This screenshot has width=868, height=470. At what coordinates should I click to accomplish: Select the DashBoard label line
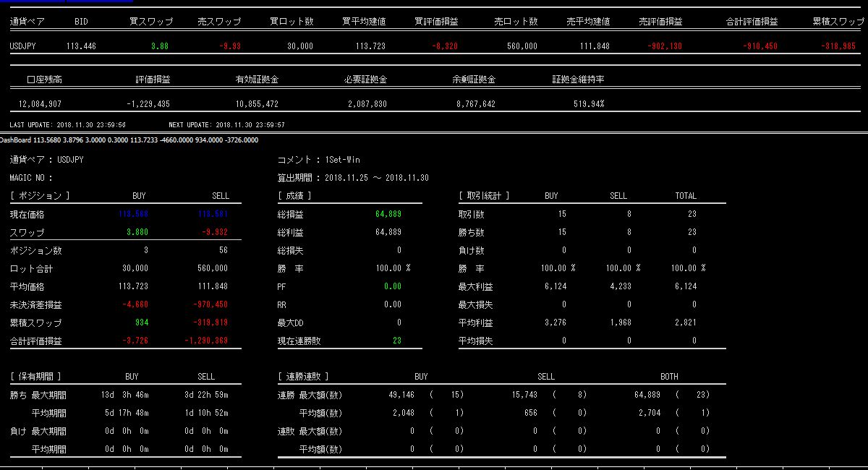click(129, 140)
